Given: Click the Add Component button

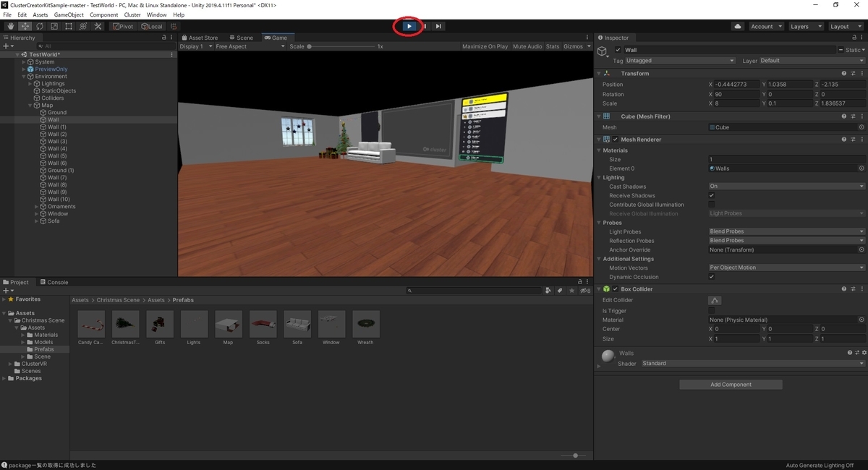Looking at the screenshot, I should click(x=731, y=385).
